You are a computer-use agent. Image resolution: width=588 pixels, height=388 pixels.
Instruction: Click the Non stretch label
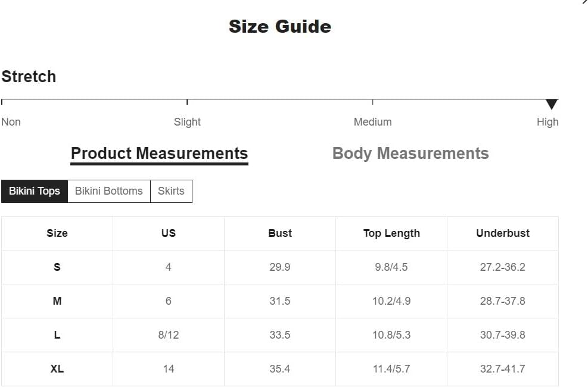pyautogui.click(x=11, y=122)
